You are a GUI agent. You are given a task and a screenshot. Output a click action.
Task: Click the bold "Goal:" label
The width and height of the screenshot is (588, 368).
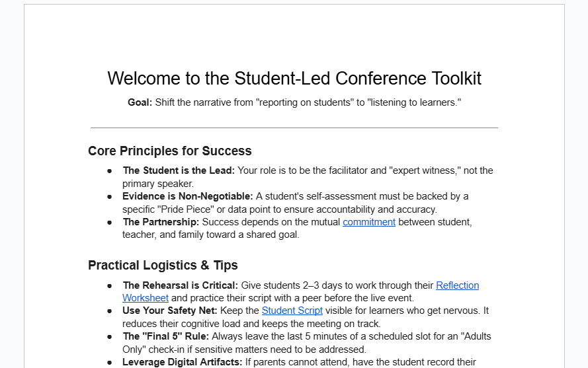[x=140, y=102]
